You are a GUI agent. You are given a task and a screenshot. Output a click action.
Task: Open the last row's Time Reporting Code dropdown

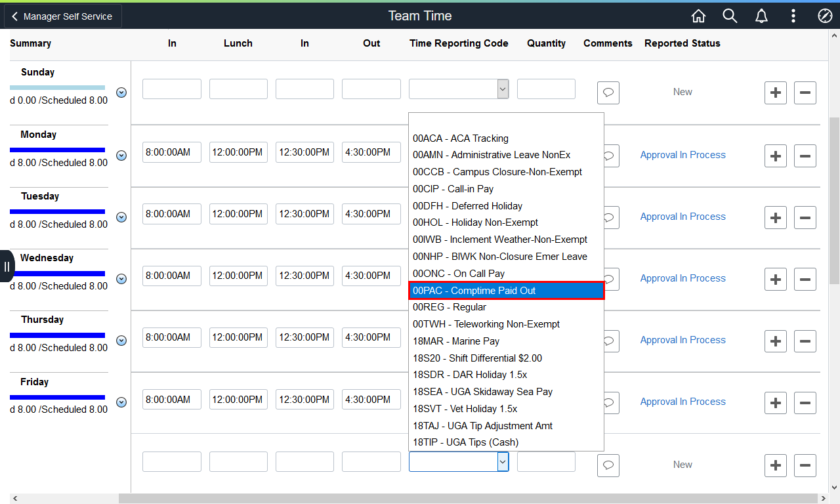coord(459,461)
